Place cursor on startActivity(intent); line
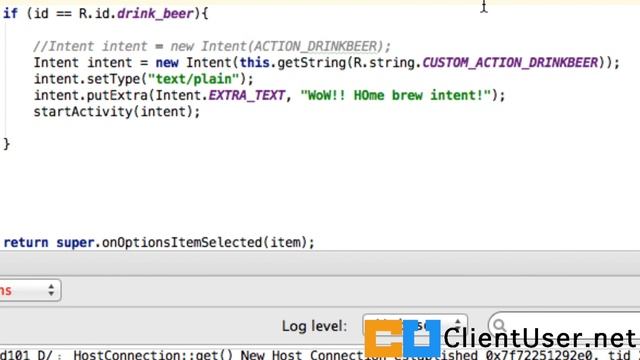Viewport: 640px width, 360px height. point(117,112)
